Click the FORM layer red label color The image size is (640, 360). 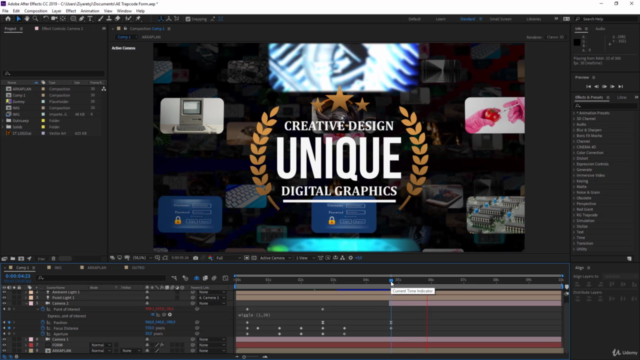tap(31, 345)
